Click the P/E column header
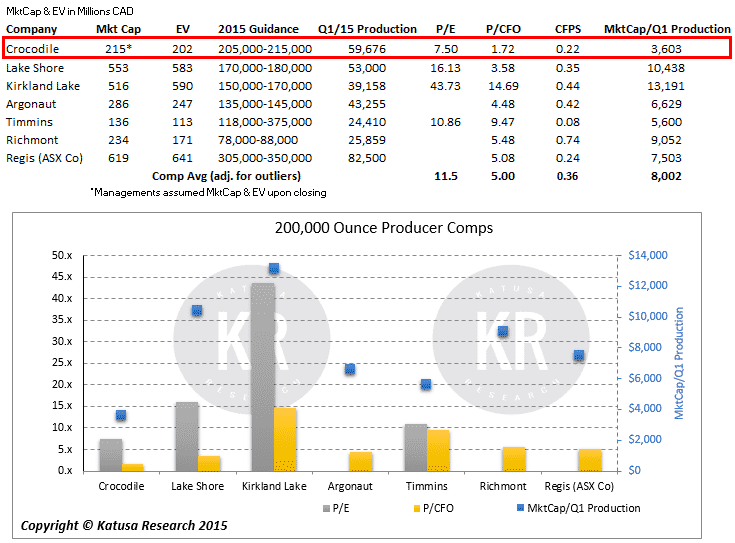735x543 pixels. click(x=445, y=29)
